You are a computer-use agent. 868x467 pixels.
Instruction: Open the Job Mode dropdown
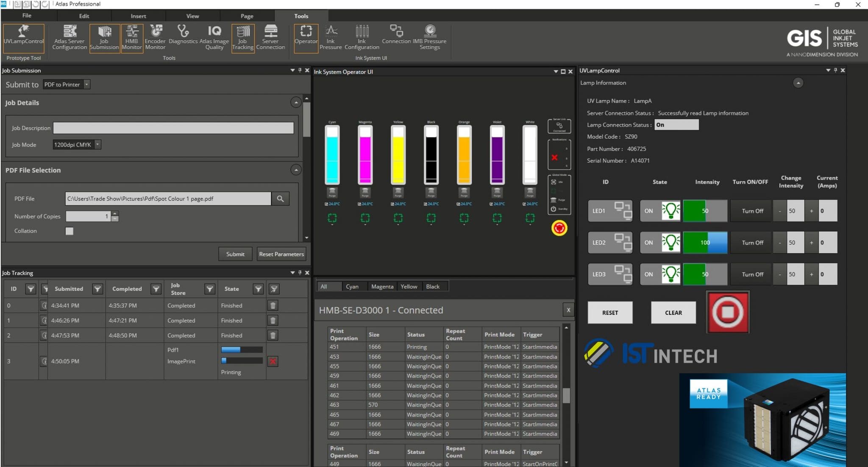coord(97,144)
